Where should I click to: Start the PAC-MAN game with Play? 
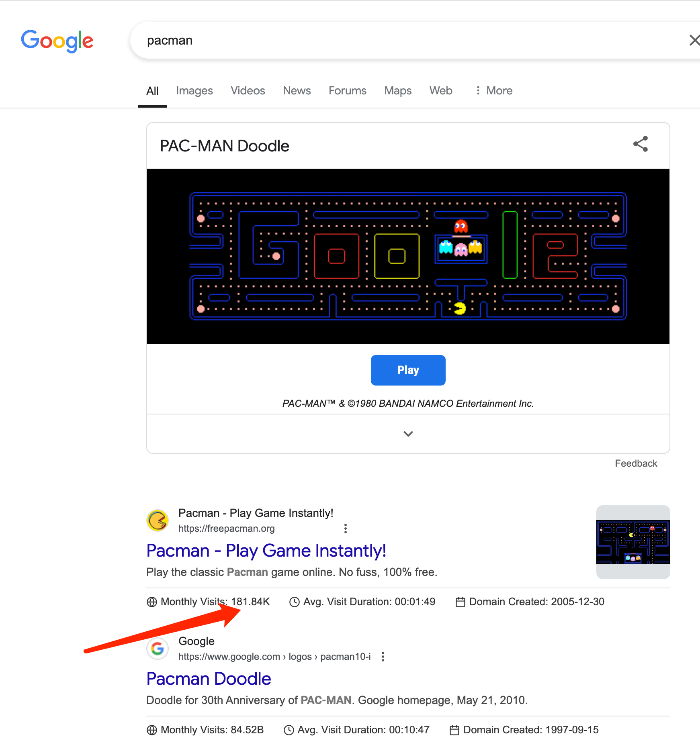408,370
